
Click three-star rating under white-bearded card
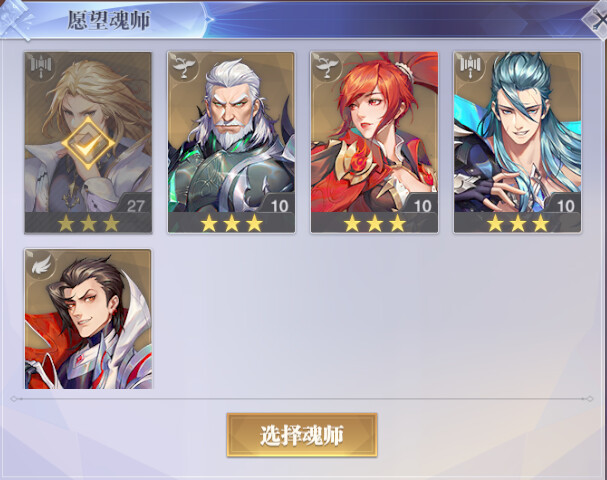coord(231,223)
